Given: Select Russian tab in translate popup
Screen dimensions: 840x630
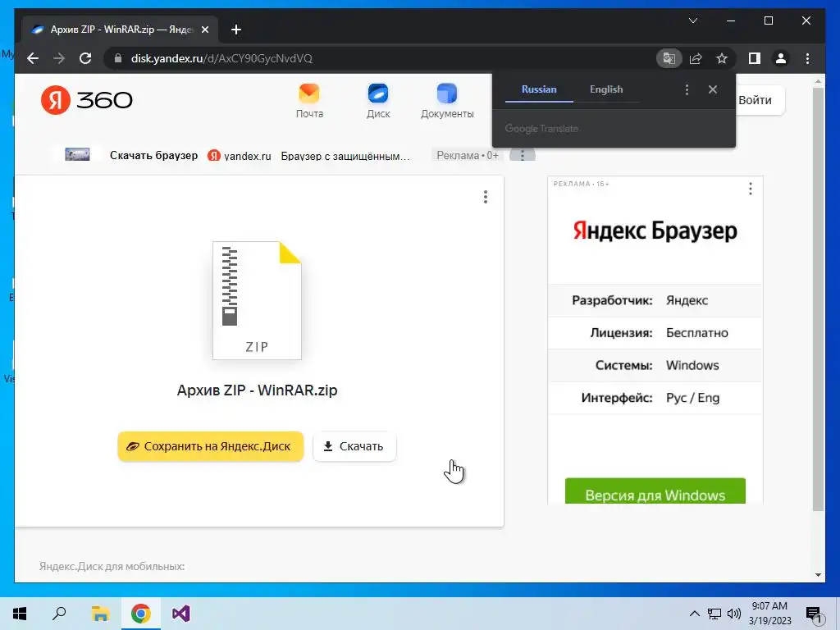Looking at the screenshot, I should (x=539, y=89).
